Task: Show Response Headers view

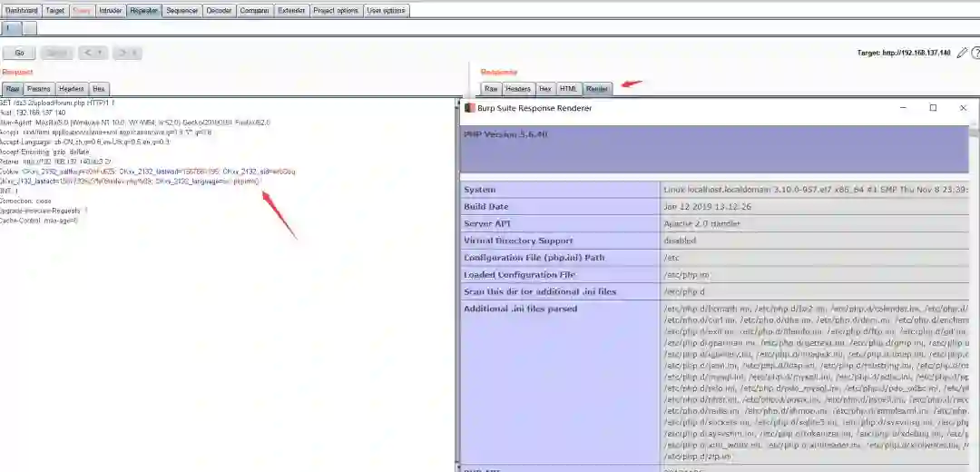Action: 518,89
